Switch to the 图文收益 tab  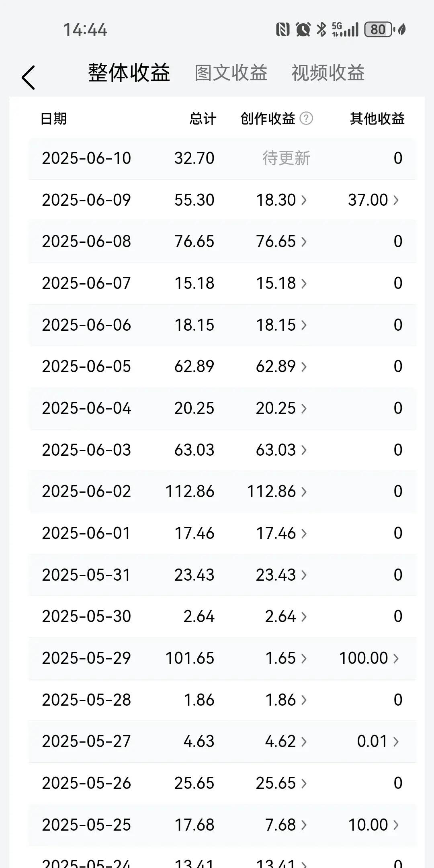tap(231, 73)
